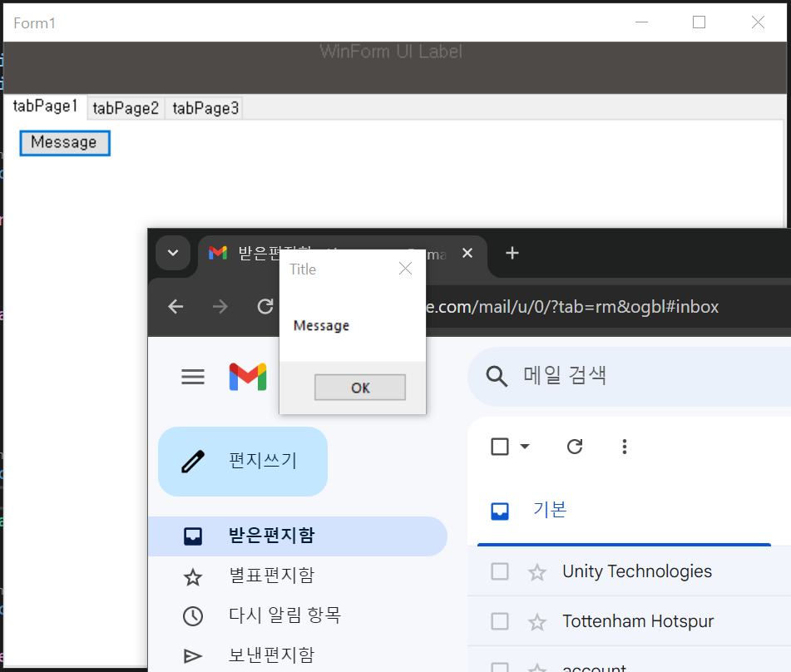Toggle the Gmail main menu hamburger
The width and height of the screenshot is (791, 672).
click(x=193, y=377)
